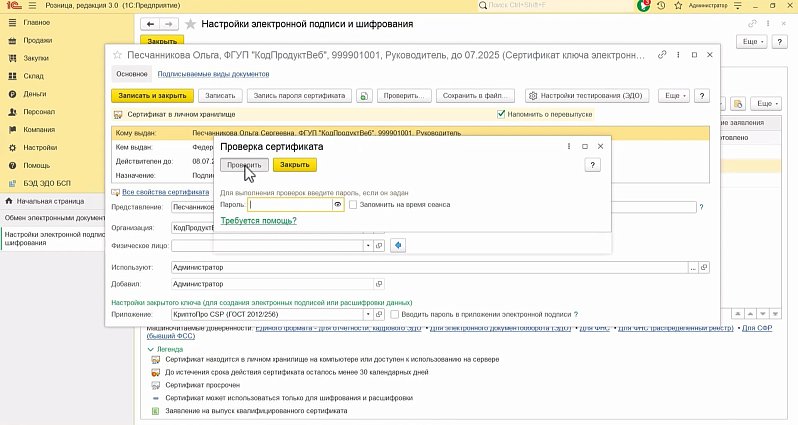Click Администратор value in Используют field
Image resolution: width=798 pixels, height=425 pixels.
coord(198,267)
